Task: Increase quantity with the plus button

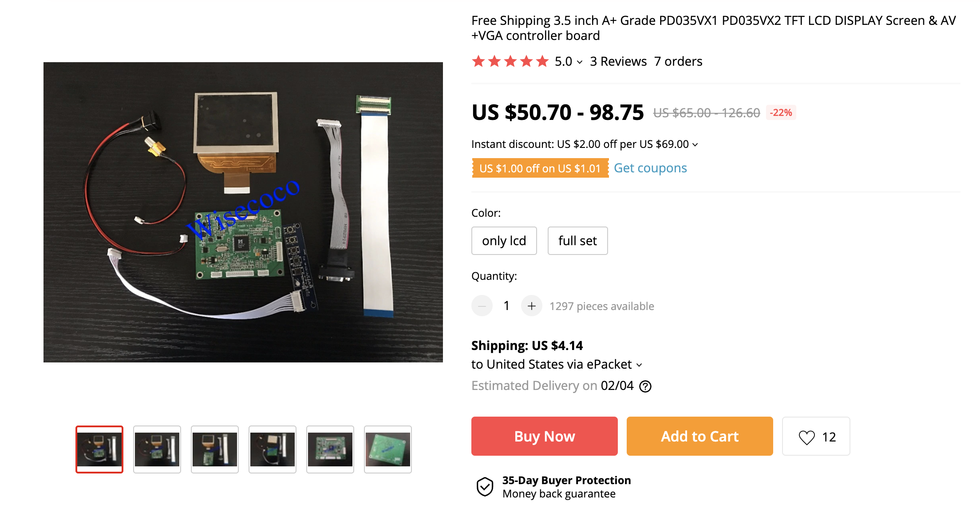Action: coord(531,306)
